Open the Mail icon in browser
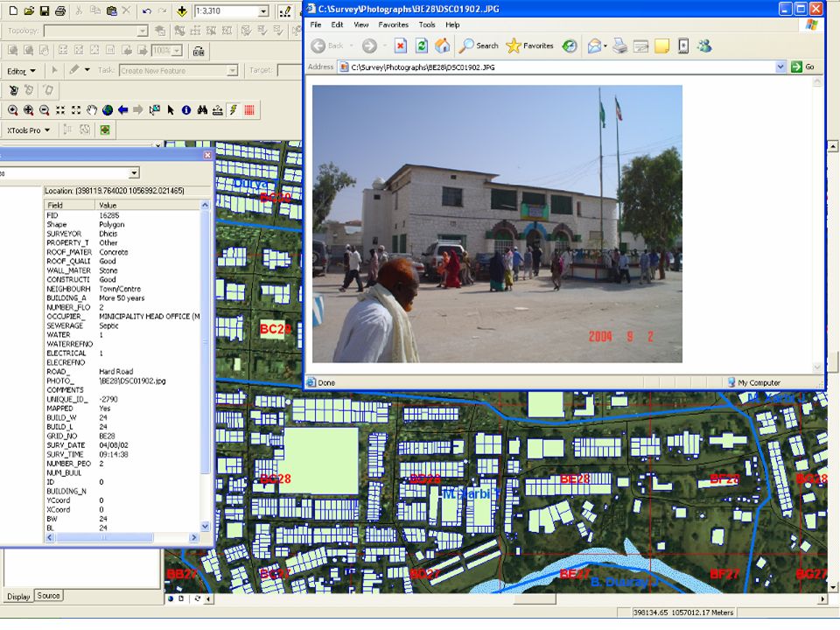Viewport: 840px width, 630px height. click(x=594, y=46)
